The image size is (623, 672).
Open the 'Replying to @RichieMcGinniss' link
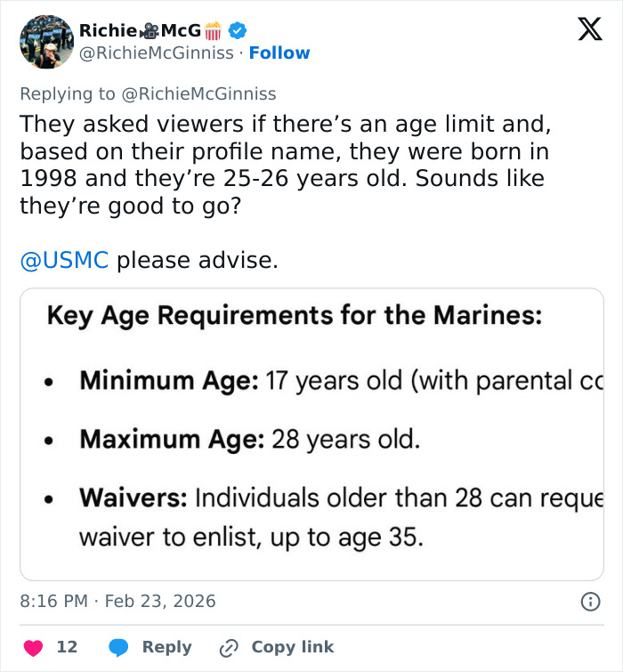pyautogui.click(x=148, y=93)
